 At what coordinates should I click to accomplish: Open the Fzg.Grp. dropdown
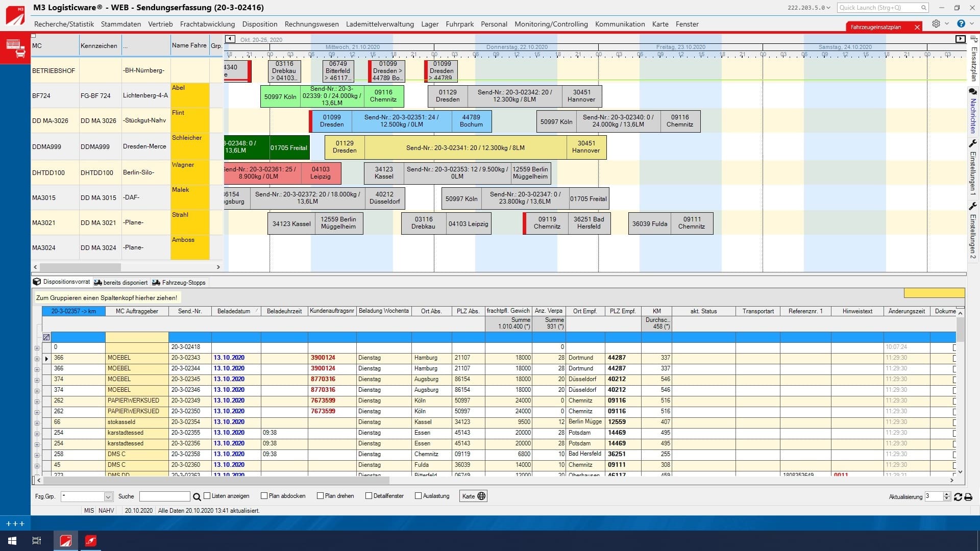click(x=108, y=496)
